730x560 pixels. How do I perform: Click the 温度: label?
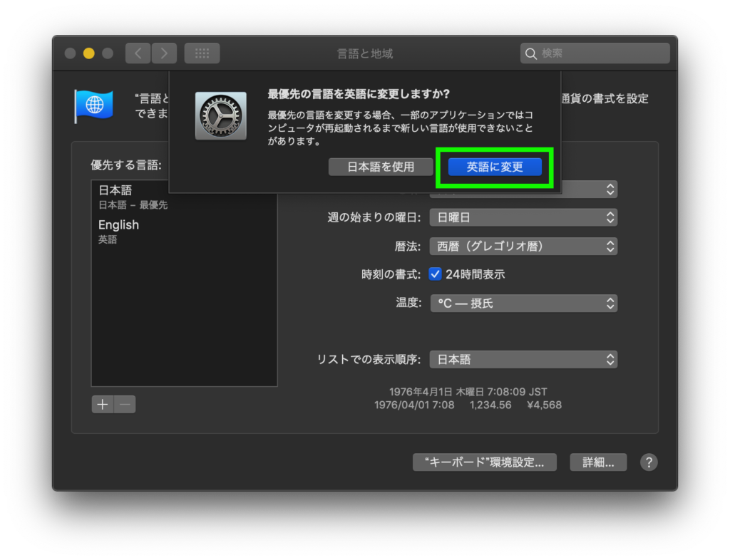click(408, 303)
